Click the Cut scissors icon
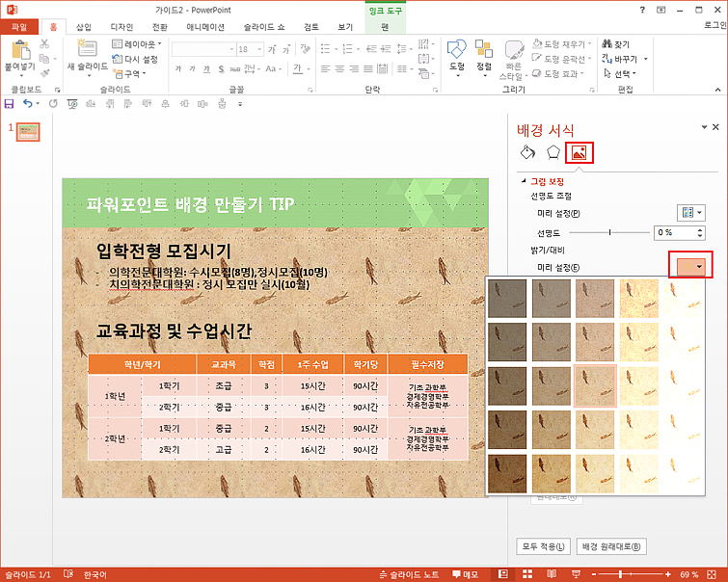The height and width of the screenshot is (582, 728). (44, 44)
